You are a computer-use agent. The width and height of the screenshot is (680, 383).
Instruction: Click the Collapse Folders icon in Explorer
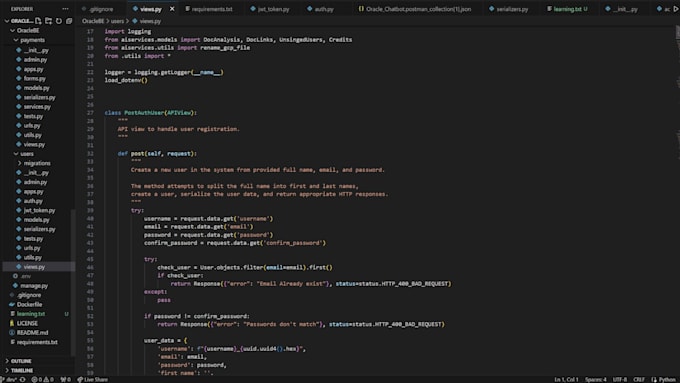[x=69, y=21]
